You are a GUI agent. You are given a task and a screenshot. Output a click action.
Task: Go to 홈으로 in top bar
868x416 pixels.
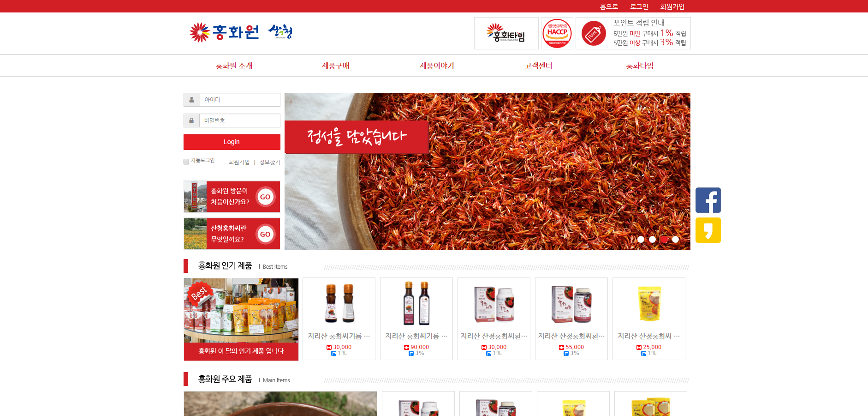pyautogui.click(x=609, y=6)
